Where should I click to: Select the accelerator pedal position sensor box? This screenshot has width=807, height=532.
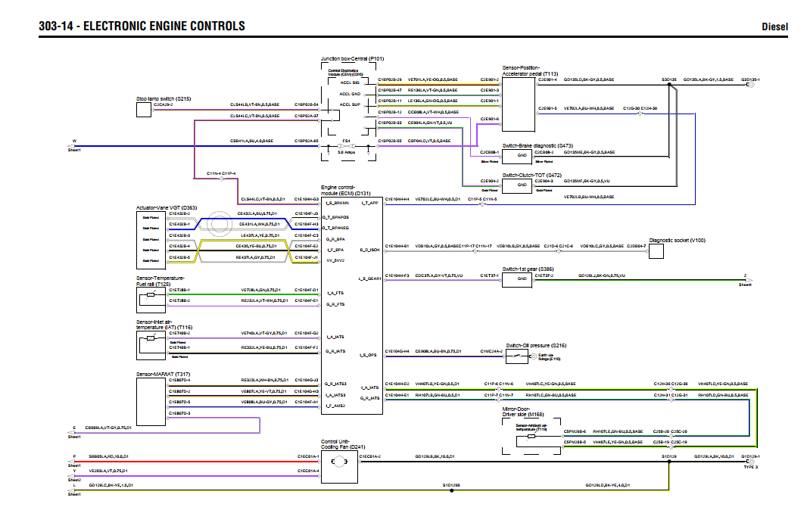pos(519,98)
